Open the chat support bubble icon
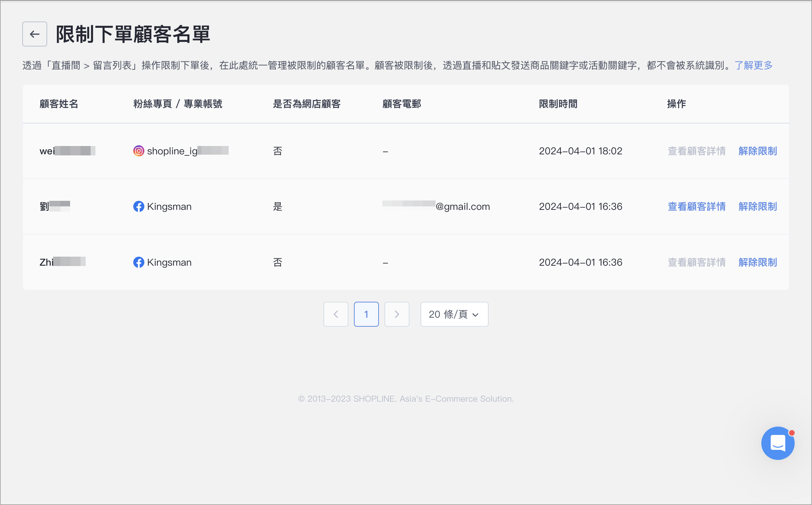The image size is (812, 505). [778, 443]
